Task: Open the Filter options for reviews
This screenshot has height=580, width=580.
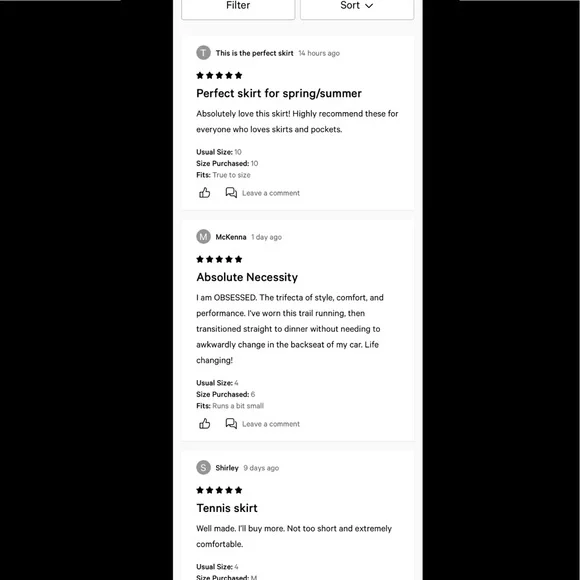Action: click(238, 7)
